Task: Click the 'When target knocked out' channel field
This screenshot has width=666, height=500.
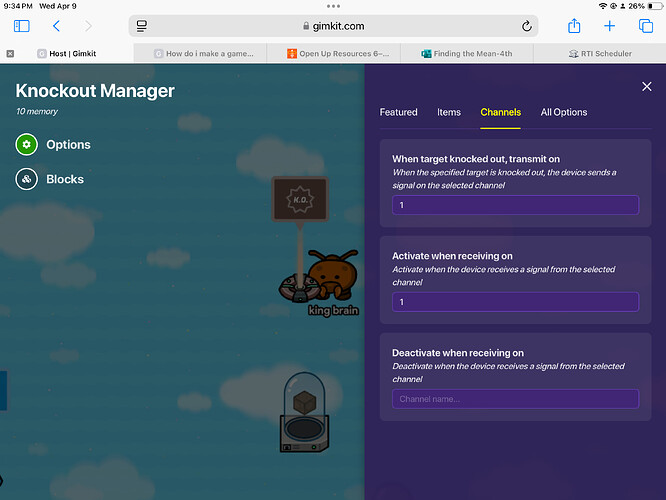Action: pos(515,205)
